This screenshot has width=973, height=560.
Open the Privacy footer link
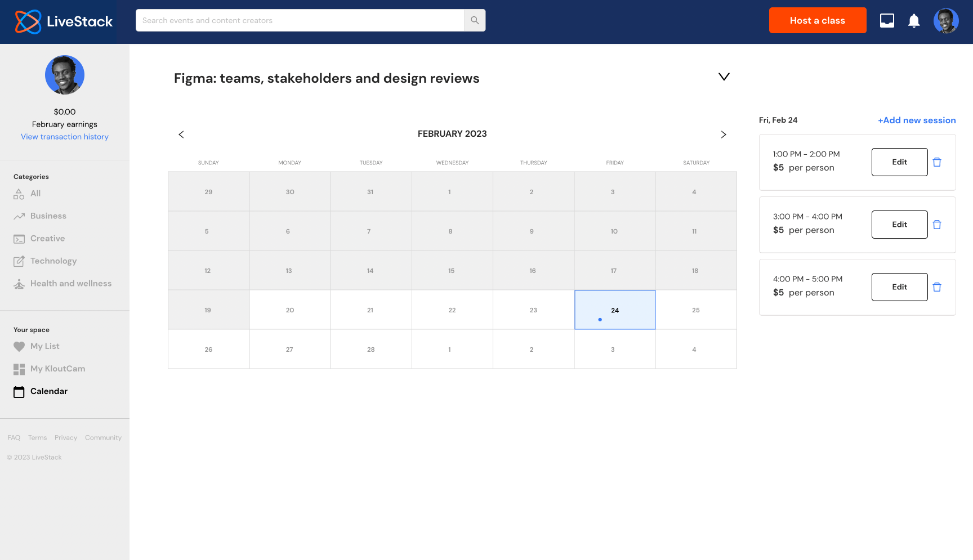pyautogui.click(x=66, y=438)
